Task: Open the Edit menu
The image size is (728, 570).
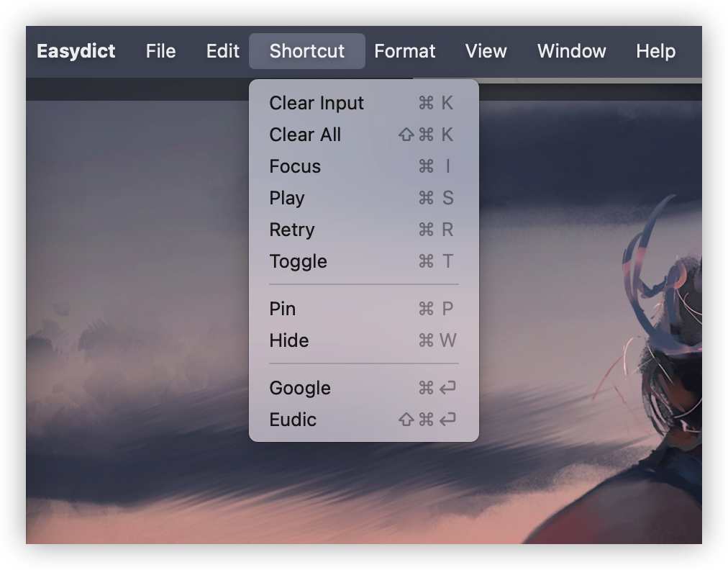Action: tap(223, 51)
